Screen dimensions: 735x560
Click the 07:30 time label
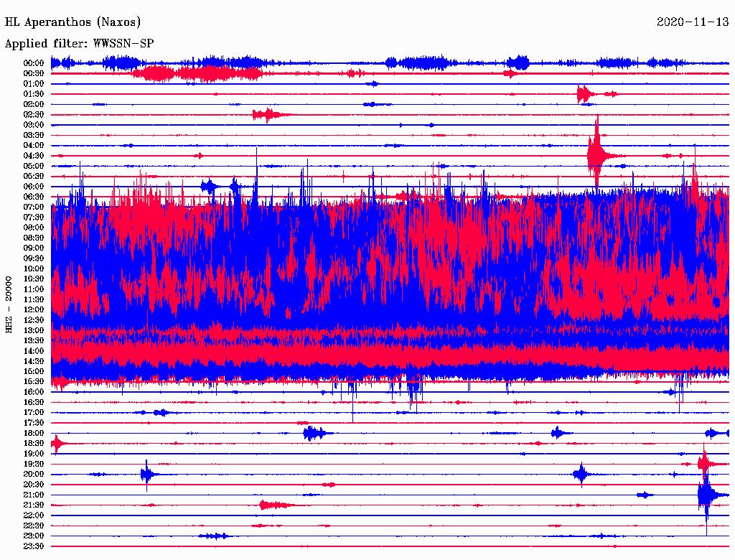coord(34,217)
